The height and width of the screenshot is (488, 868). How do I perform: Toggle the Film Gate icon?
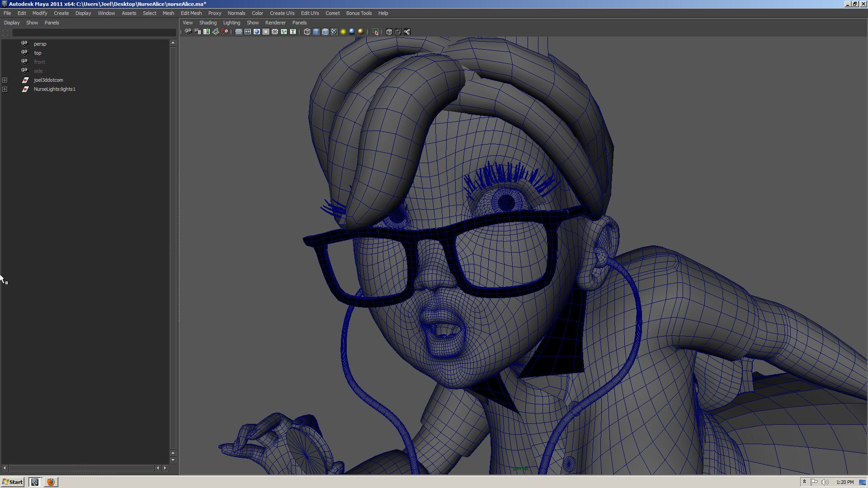[248, 32]
